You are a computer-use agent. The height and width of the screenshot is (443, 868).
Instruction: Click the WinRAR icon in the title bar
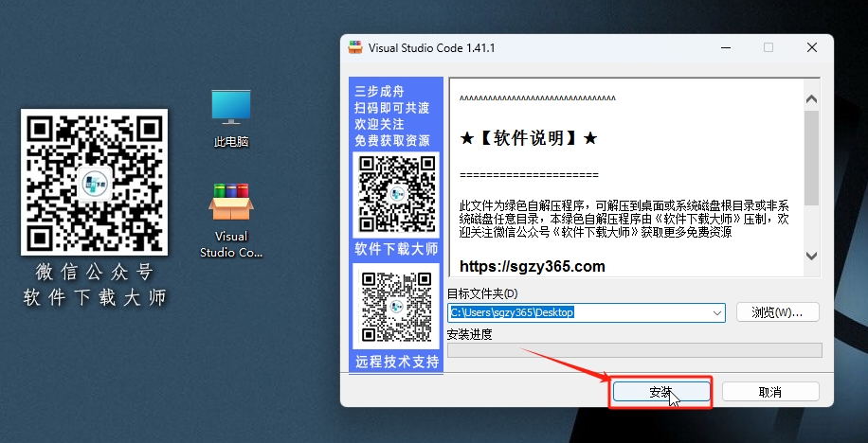[354, 47]
